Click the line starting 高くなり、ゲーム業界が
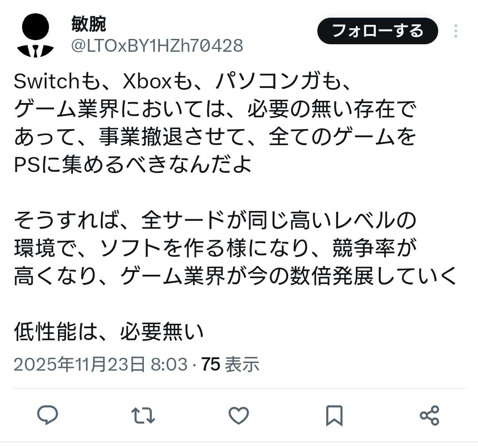Viewport: 478px width, 448px height. (235, 276)
